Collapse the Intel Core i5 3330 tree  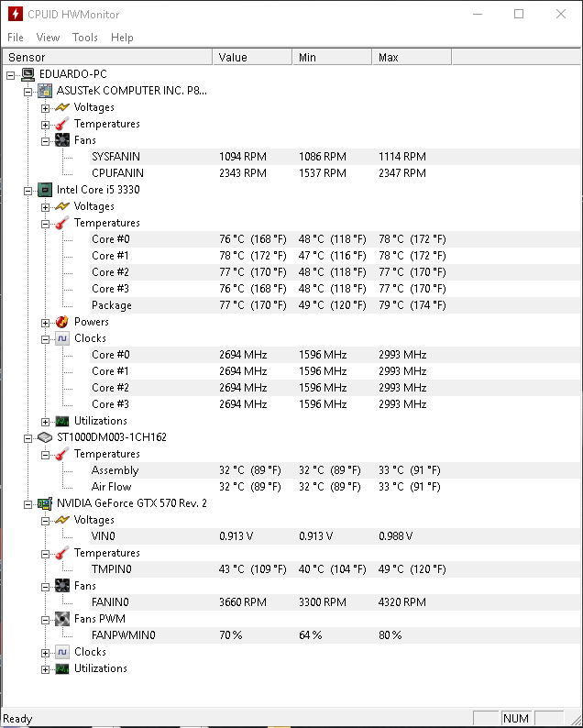[x=27, y=191]
